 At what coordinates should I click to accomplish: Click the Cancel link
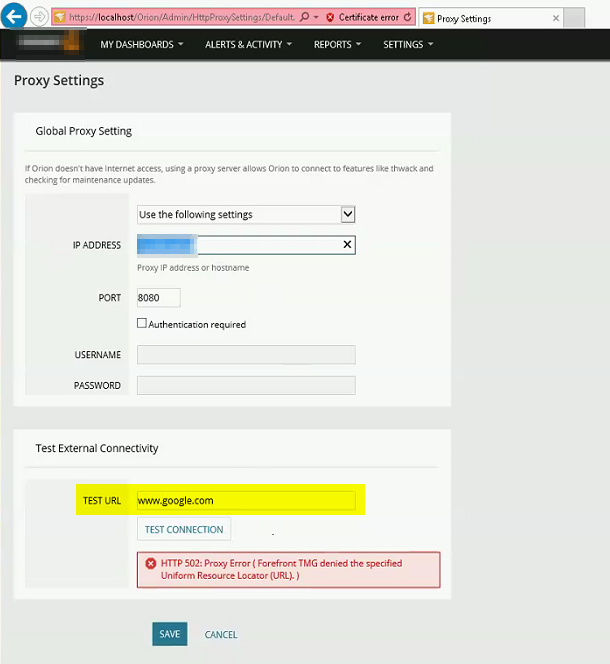[x=221, y=635]
